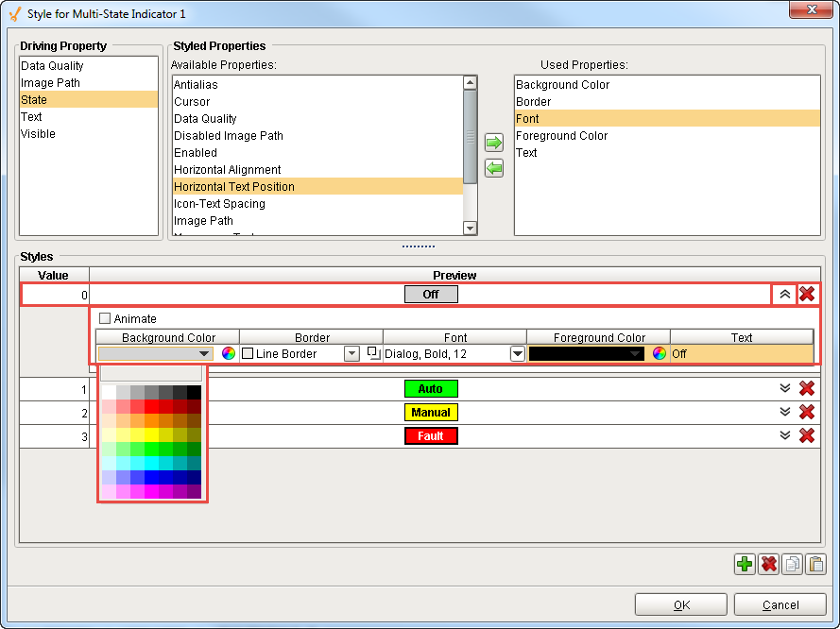840x629 pixels.
Task: Click the green right arrow to add a property
Action: click(x=493, y=142)
